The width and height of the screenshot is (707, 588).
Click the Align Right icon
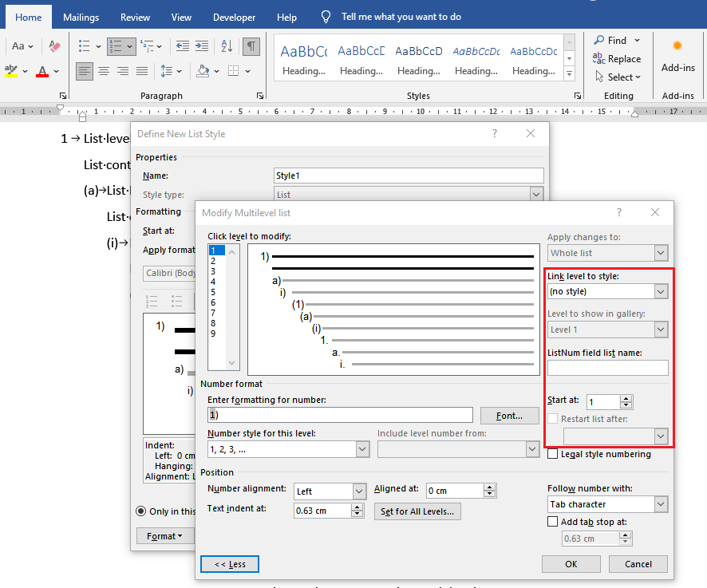pyautogui.click(x=123, y=71)
